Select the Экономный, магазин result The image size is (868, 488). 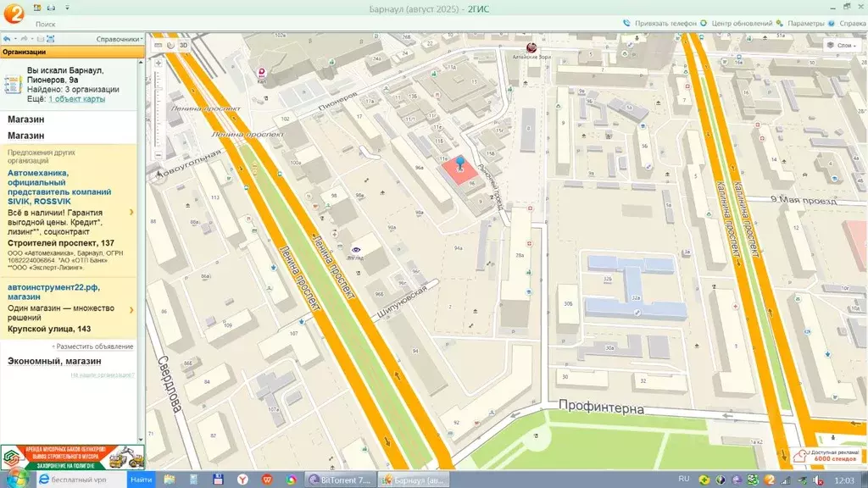click(x=54, y=361)
